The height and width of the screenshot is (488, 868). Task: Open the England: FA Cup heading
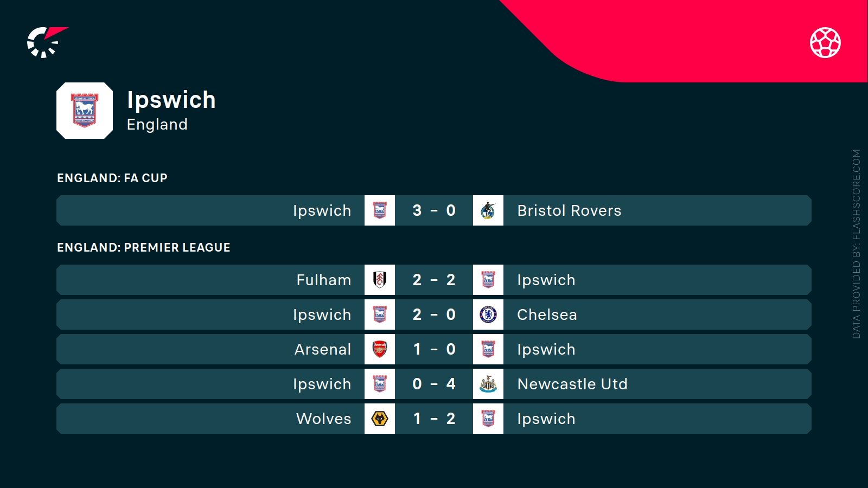112,178
